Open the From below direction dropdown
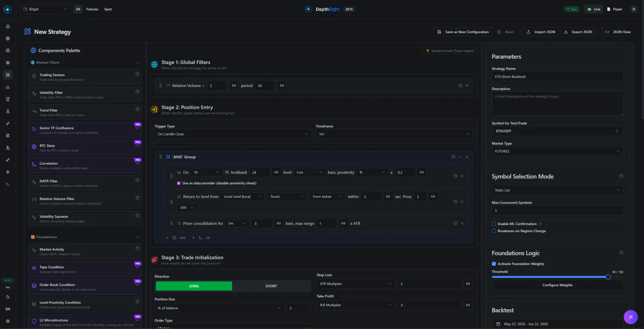The image size is (644, 329). point(328,197)
